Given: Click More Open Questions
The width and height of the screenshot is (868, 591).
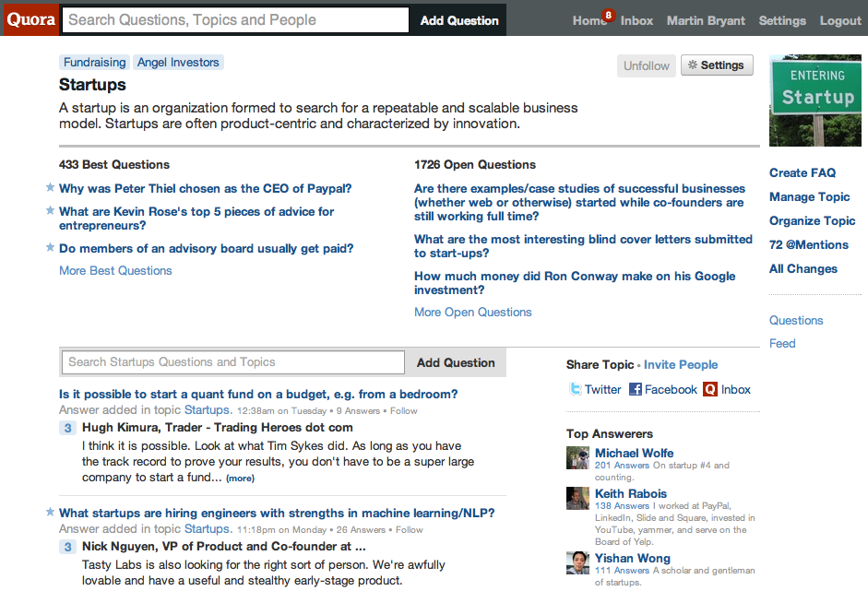Looking at the screenshot, I should point(473,313).
